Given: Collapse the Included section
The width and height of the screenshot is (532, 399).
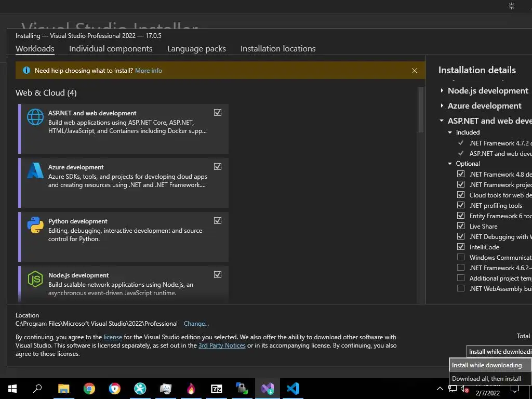Looking at the screenshot, I should [x=450, y=132].
